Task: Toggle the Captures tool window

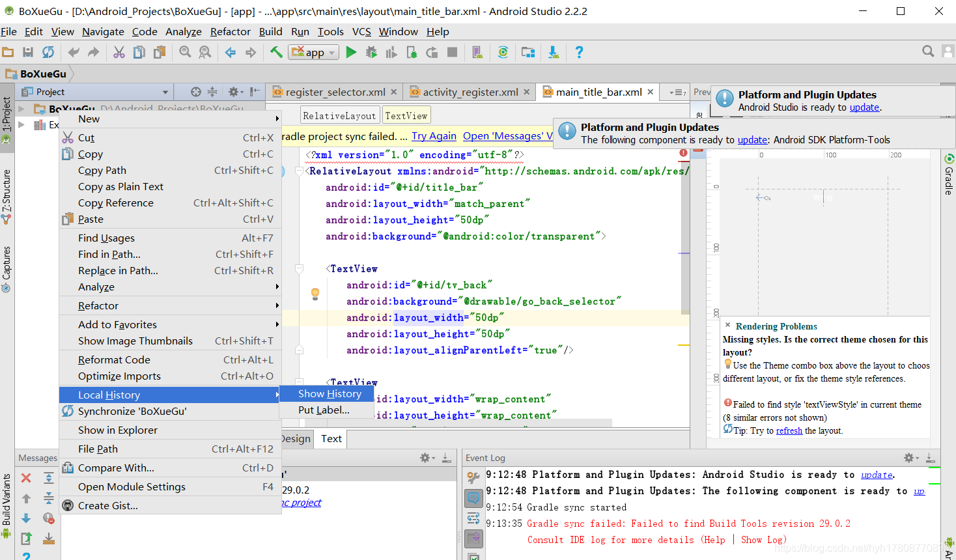Action: tap(7, 269)
